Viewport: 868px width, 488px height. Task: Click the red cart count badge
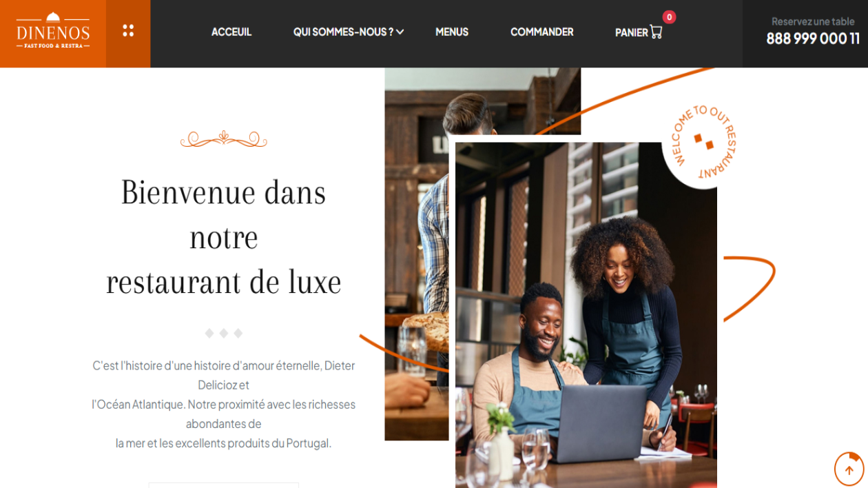click(x=669, y=17)
